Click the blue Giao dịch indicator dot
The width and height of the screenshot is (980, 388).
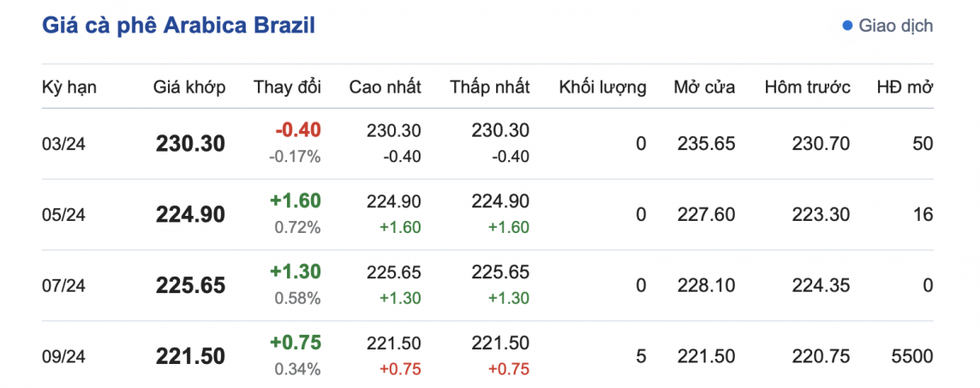pyautogui.click(x=848, y=27)
